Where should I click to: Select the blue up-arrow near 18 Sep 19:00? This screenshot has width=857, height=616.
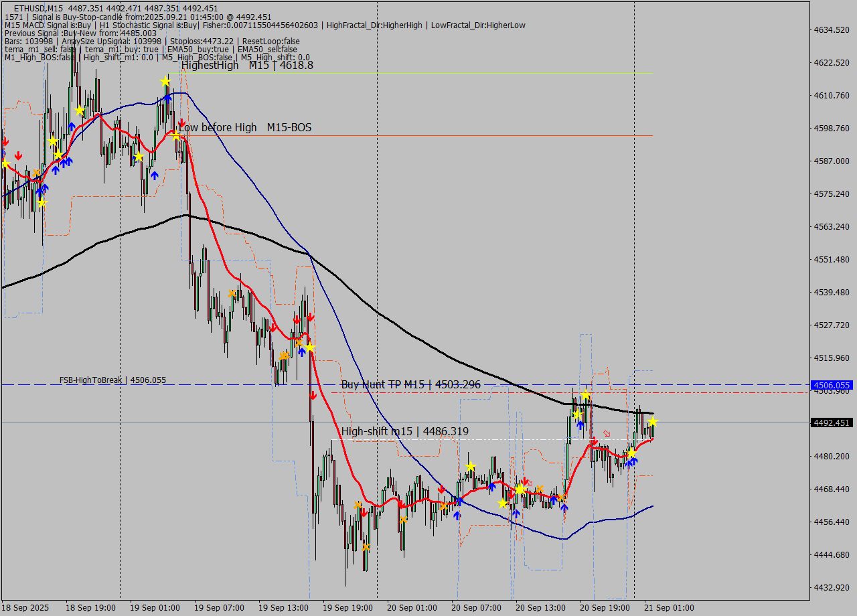point(63,163)
